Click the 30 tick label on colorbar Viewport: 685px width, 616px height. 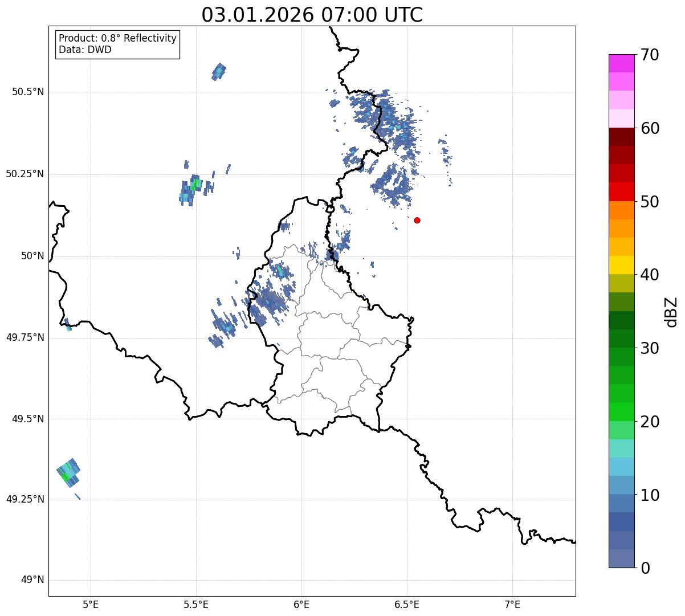coord(650,348)
